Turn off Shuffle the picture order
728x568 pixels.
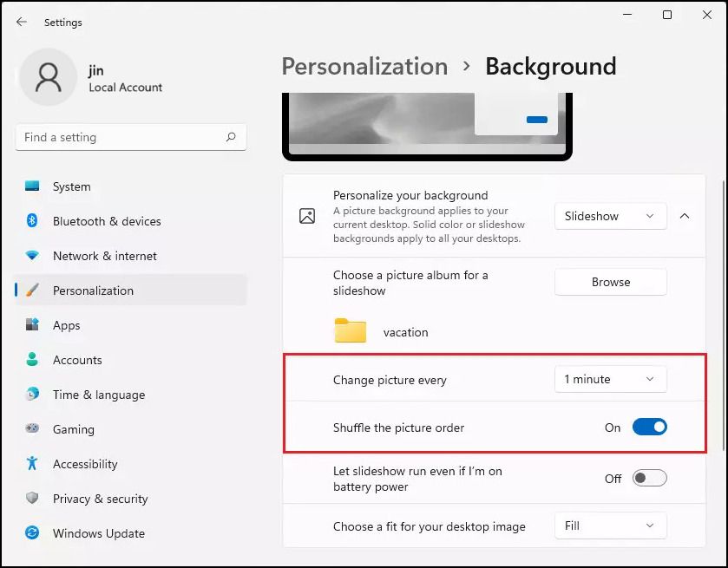click(650, 427)
